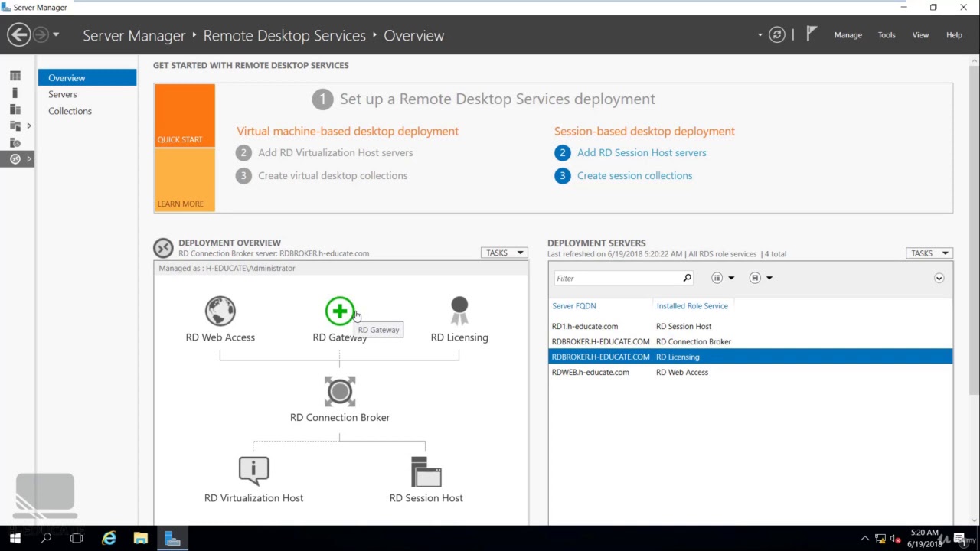980x551 pixels.
Task: Click Server Manager taskbar icon
Action: click(172, 538)
